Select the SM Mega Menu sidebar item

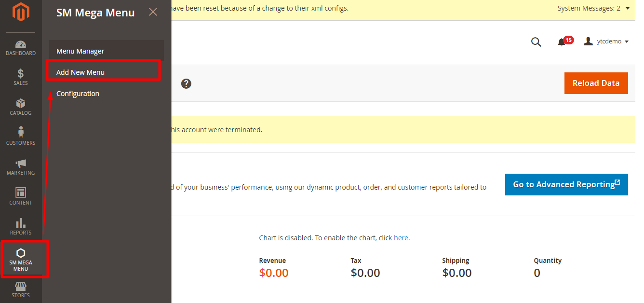(21, 260)
